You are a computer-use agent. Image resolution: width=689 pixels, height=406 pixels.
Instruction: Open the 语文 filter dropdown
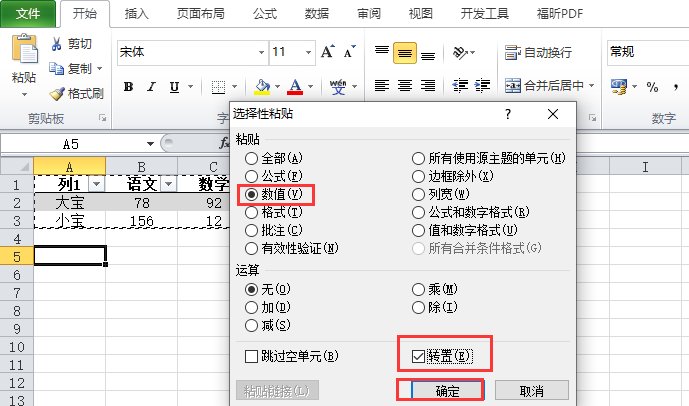tap(168, 184)
